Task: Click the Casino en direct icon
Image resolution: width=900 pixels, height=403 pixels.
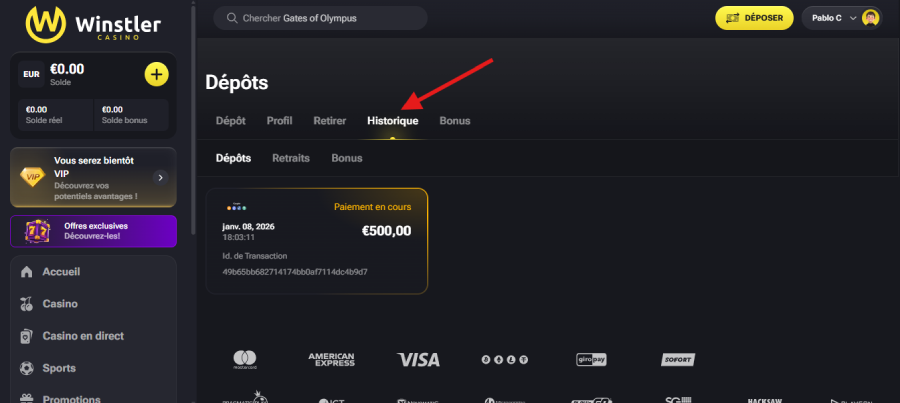Action: (26, 336)
